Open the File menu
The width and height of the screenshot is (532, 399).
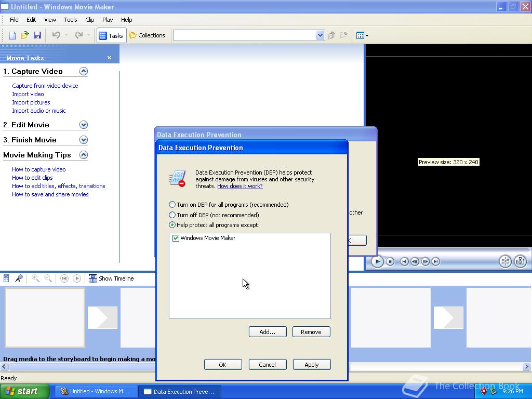pos(14,20)
